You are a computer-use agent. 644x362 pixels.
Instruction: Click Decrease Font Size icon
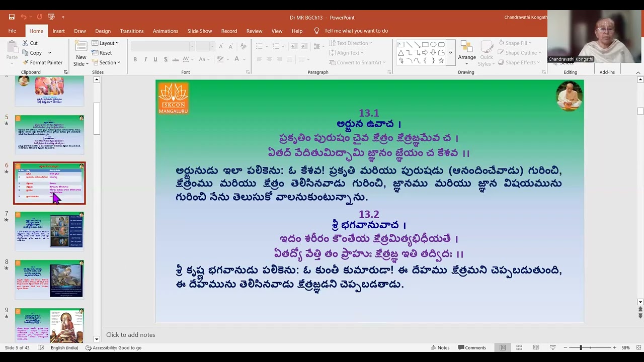[231, 46]
